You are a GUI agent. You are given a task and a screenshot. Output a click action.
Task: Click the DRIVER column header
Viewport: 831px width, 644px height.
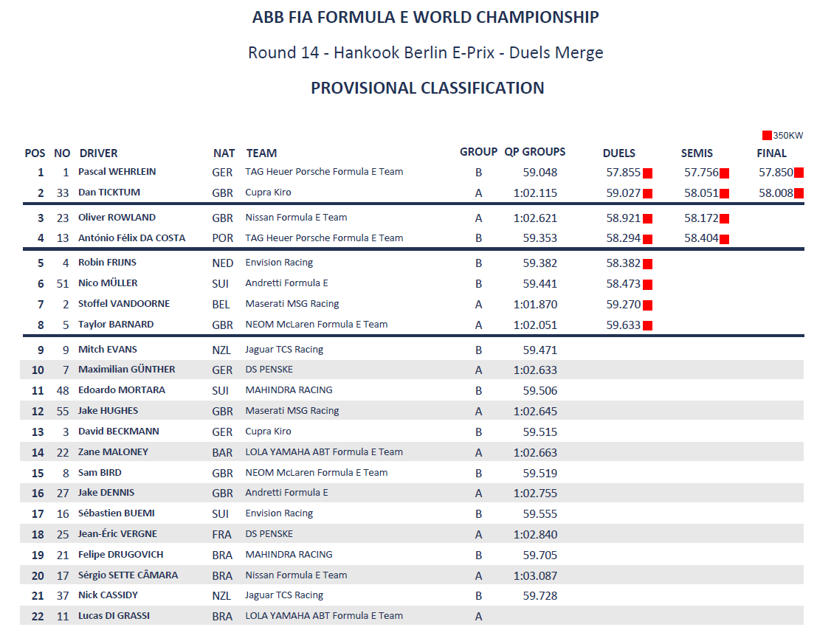point(99,153)
